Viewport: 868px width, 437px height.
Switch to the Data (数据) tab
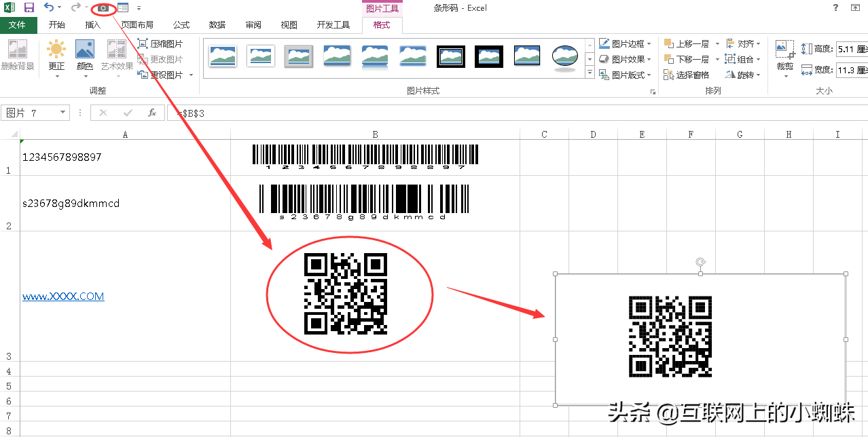217,25
